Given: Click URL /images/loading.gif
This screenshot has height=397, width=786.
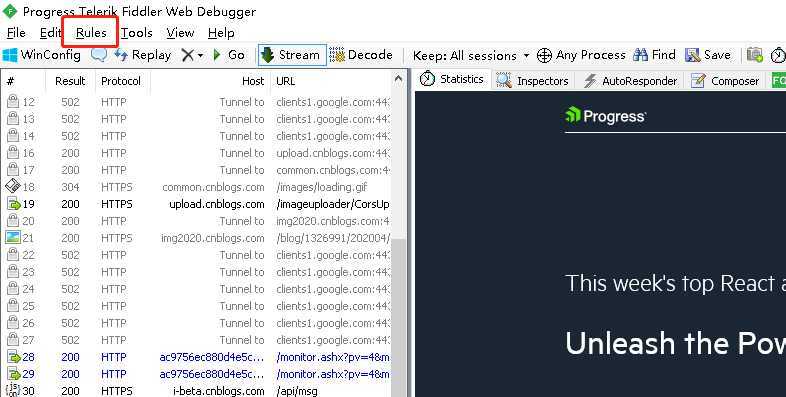Looking at the screenshot, I should pyautogui.click(x=322, y=187).
